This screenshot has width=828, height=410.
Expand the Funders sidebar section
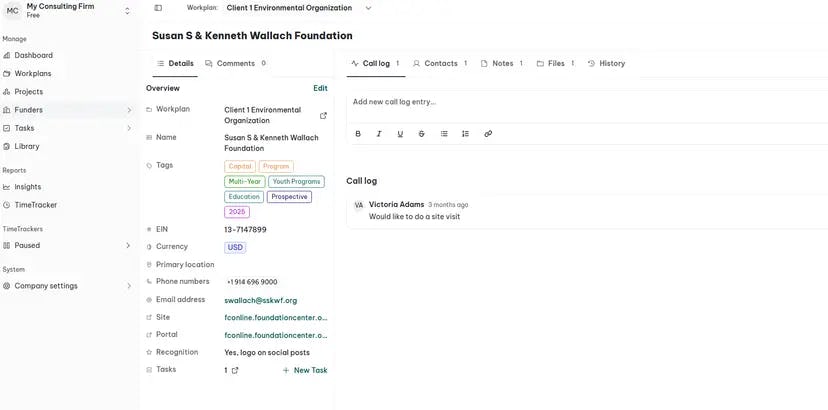(129, 110)
